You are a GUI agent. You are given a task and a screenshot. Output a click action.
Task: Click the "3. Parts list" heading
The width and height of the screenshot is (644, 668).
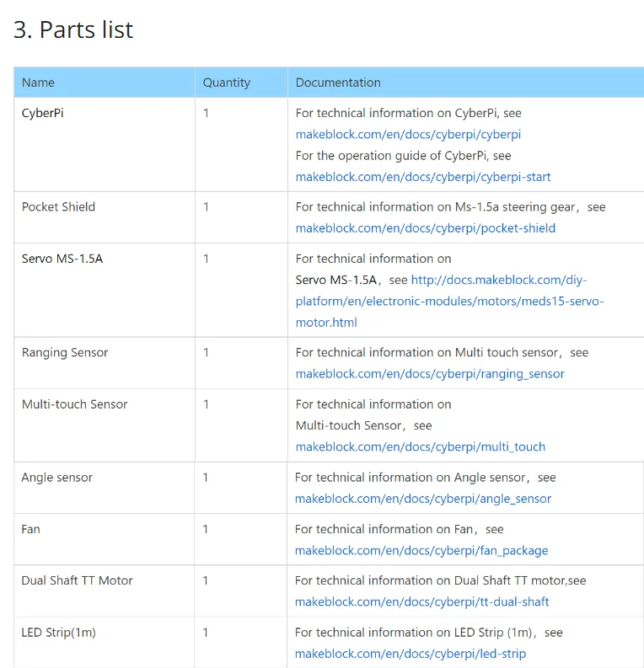coord(73,30)
